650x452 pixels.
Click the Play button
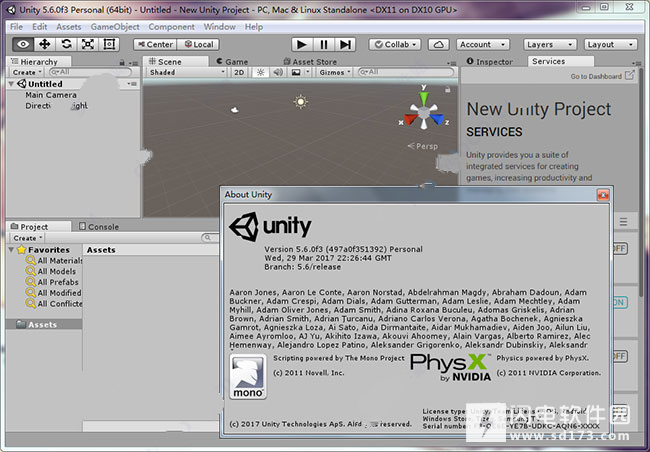[x=302, y=44]
